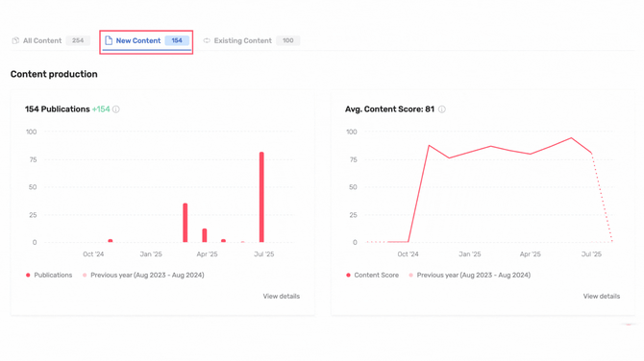
Task: Click the New Content document icon
Action: pyautogui.click(x=109, y=40)
